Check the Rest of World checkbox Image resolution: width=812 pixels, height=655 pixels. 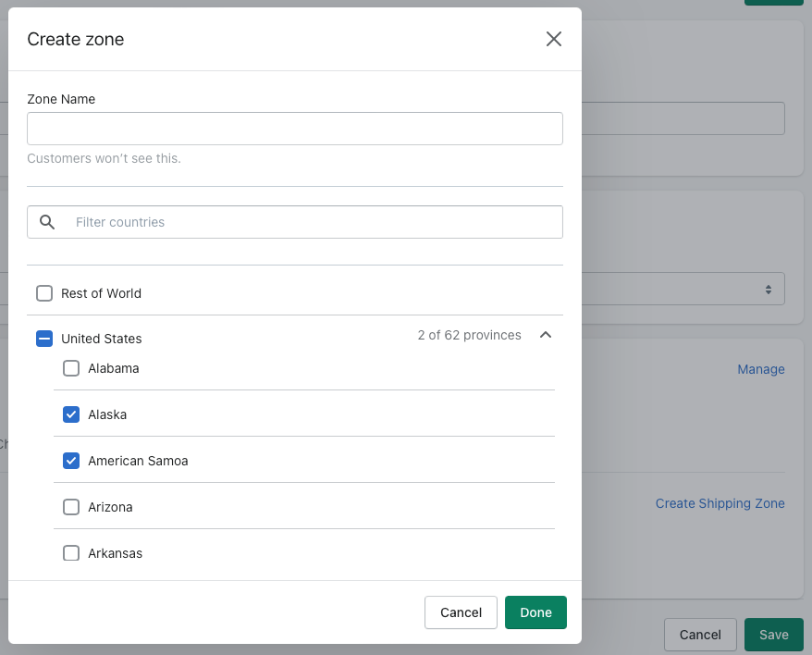[44, 293]
